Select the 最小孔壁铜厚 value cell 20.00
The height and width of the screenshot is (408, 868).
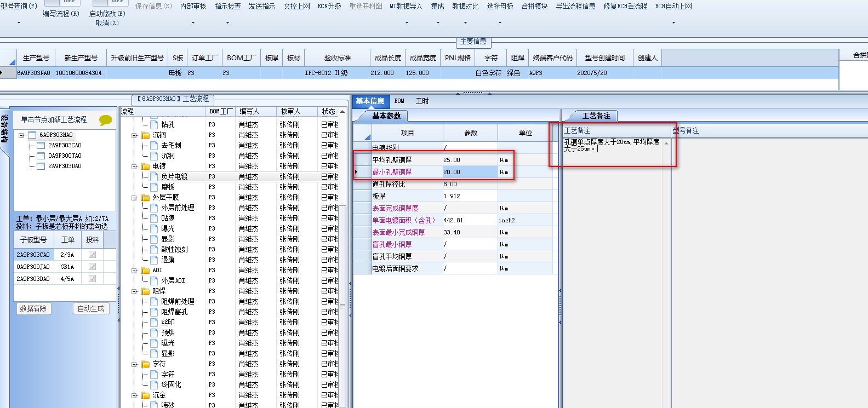tap(470, 172)
